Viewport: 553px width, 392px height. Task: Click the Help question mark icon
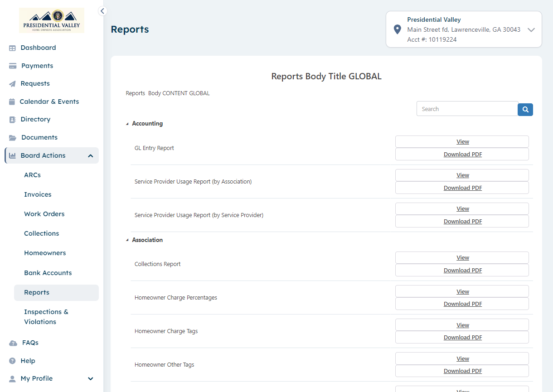[12, 361]
